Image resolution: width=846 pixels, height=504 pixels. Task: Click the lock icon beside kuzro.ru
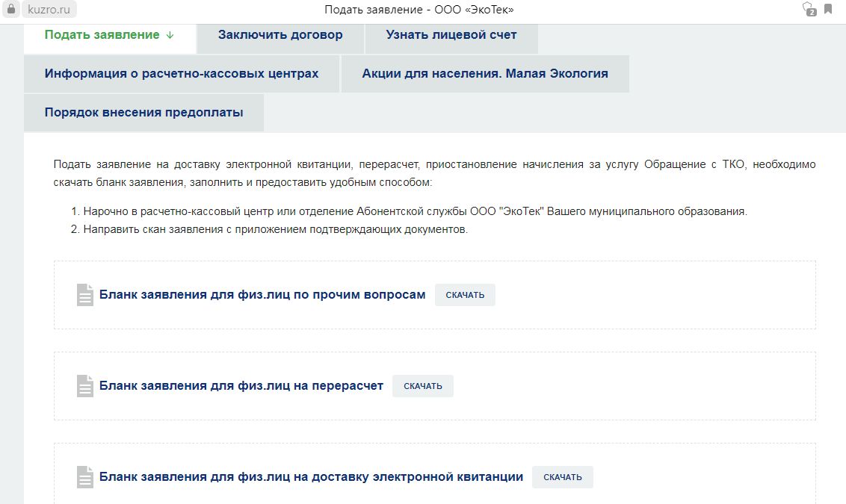10,10
